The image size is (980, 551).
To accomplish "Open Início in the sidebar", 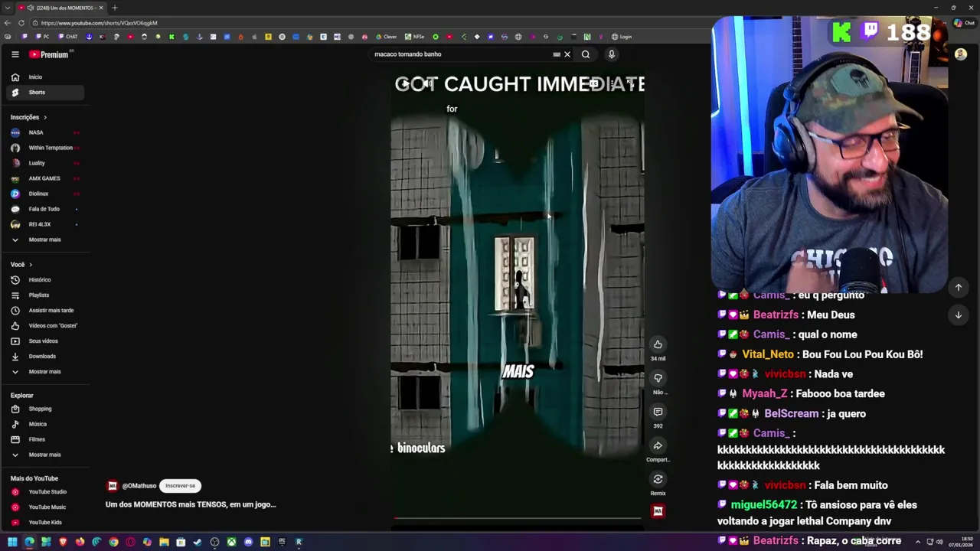I will click(44, 77).
